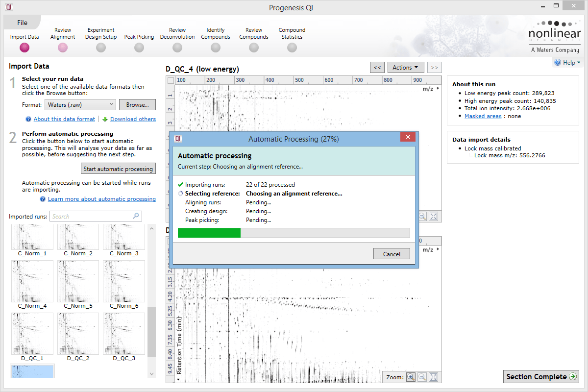Click 'Total ion intensity: 2.668e+006' text
The image size is (588, 392).
[507, 108]
